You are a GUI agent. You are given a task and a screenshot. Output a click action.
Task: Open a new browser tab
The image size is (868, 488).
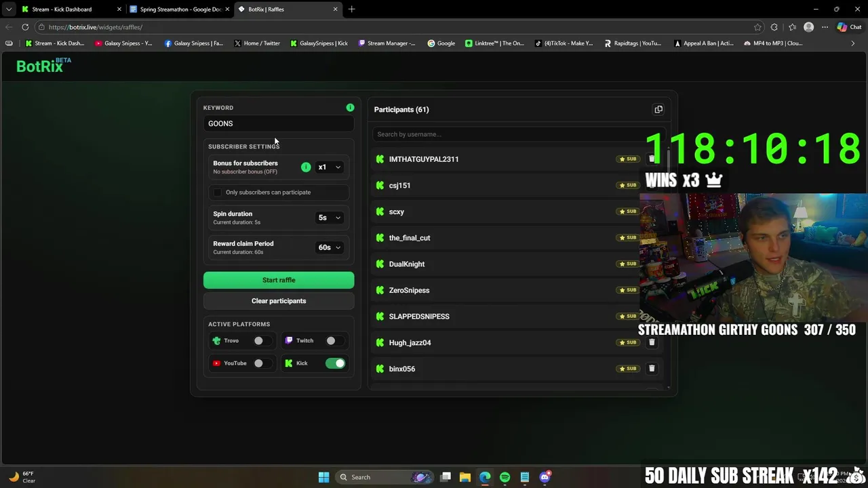(x=351, y=9)
